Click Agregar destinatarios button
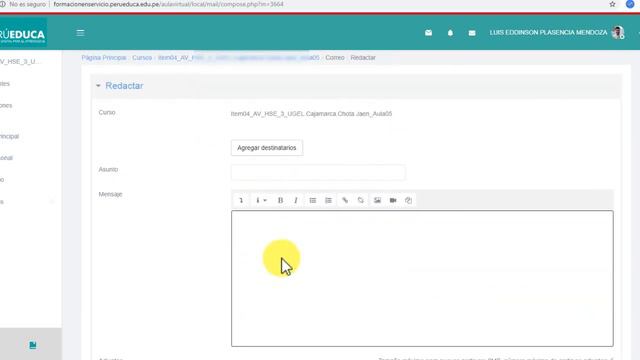 click(x=267, y=148)
